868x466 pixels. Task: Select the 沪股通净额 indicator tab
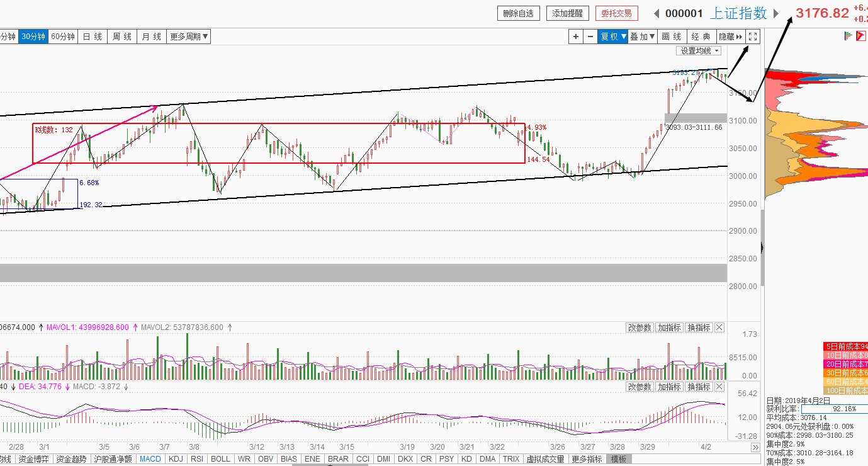(x=113, y=459)
